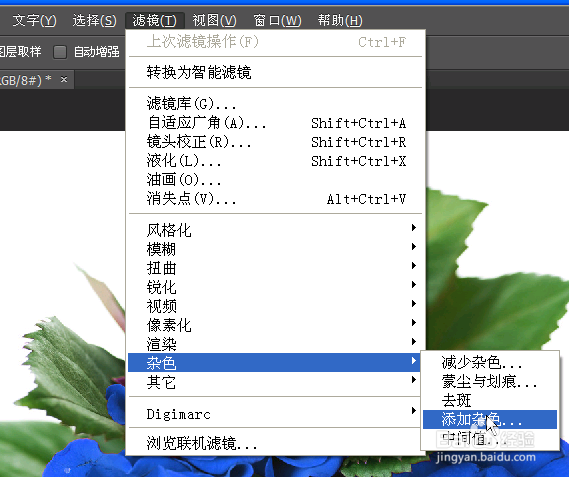569x477 pixels.
Task: Choose 蒙尘与划痕... in the noise submenu
Action: [x=490, y=382]
